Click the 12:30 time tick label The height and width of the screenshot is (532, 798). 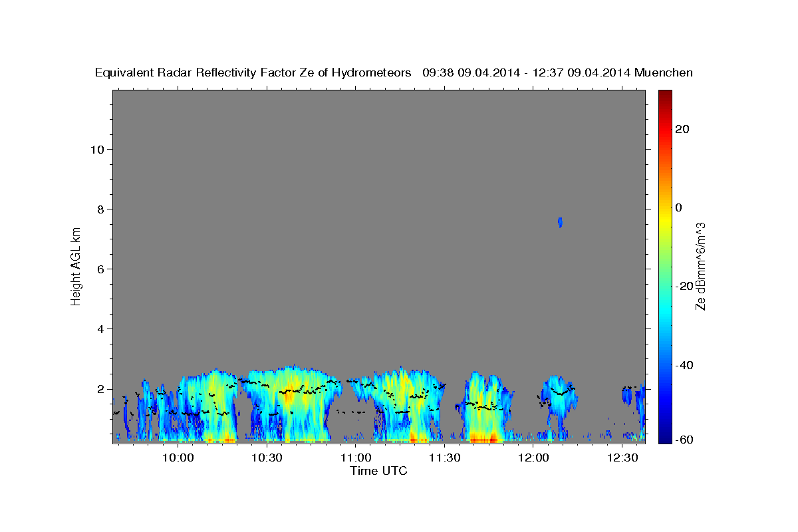pyautogui.click(x=622, y=458)
